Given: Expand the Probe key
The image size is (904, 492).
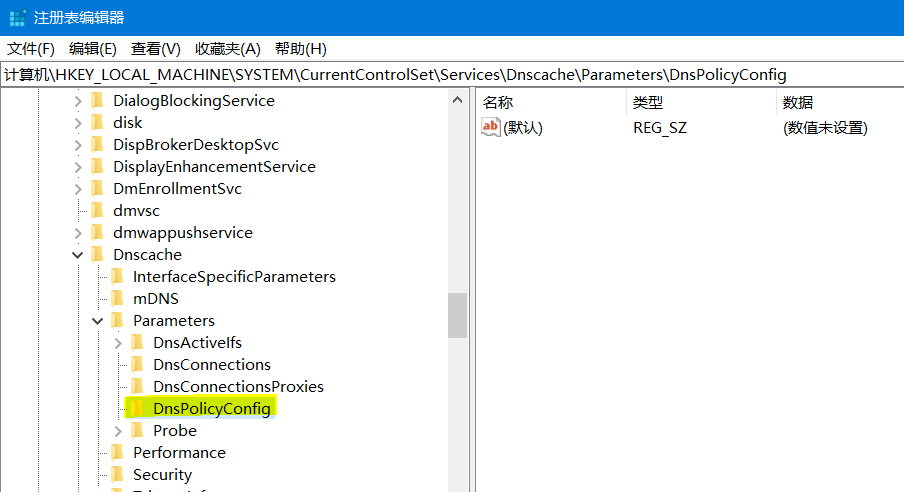Looking at the screenshot, I should tap(118, 431).
